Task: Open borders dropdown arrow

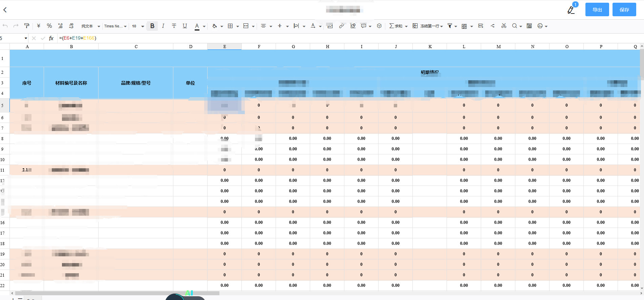Action: point(238,26)
